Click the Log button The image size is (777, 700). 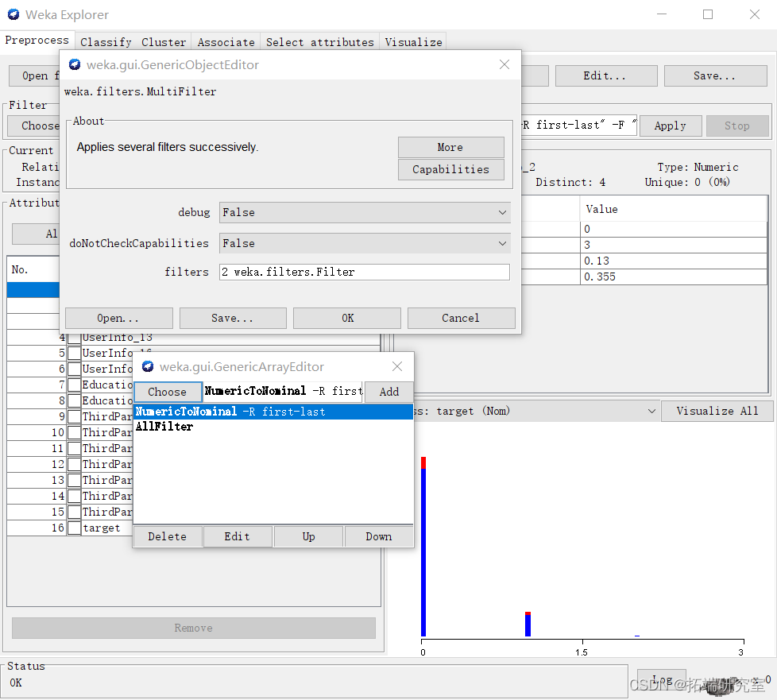click(x=661, y=679)
